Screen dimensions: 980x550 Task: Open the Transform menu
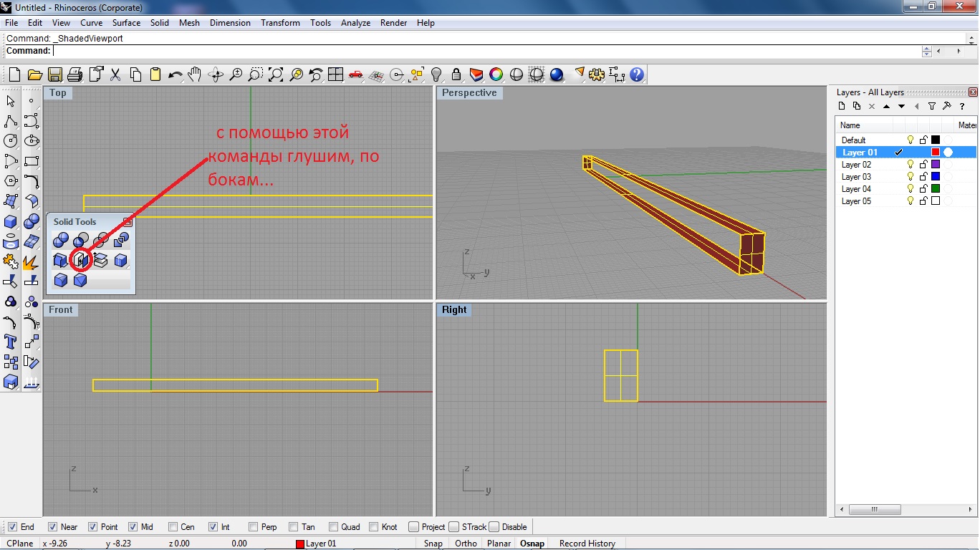click(280, 23)
